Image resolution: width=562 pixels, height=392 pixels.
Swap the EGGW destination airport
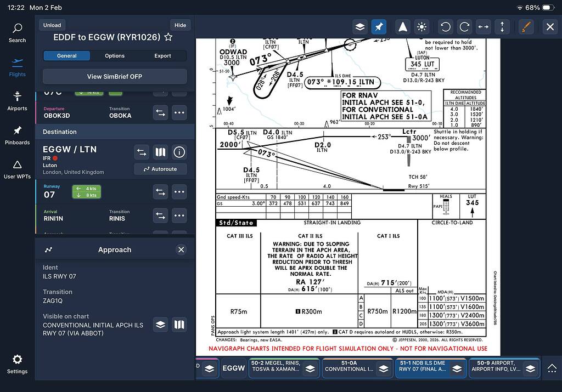(142, 152)
